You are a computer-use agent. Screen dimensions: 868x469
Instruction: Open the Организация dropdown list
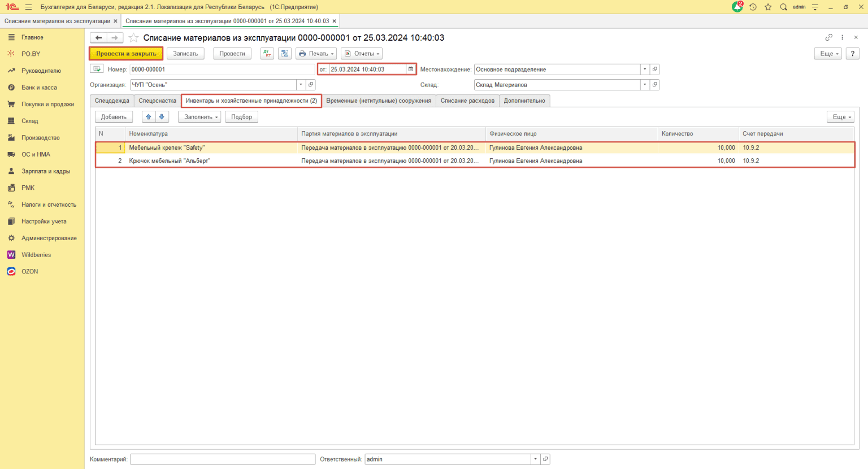pyautogui.click(x=301, y=85)
